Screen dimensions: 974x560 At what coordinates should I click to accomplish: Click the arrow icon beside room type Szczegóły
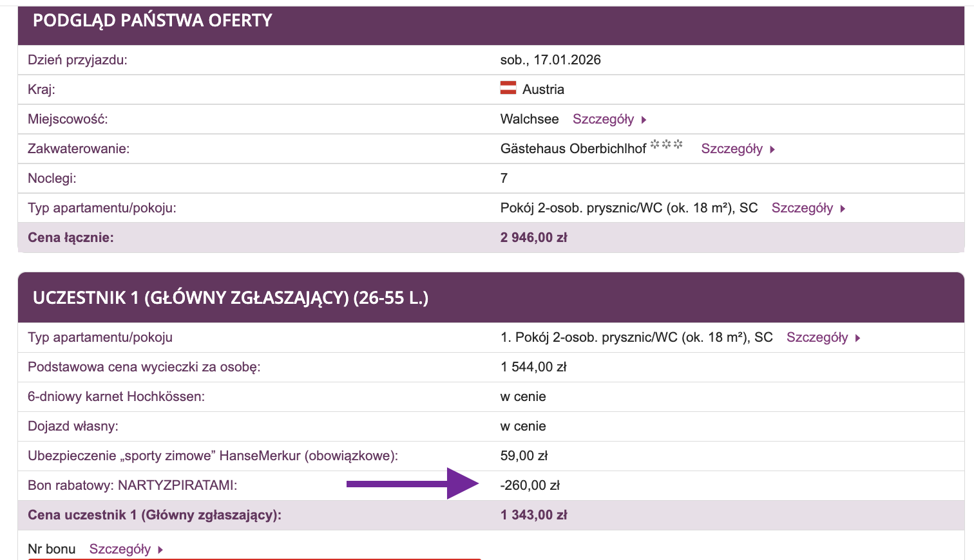pyautogui.click(x=843, y=208)
